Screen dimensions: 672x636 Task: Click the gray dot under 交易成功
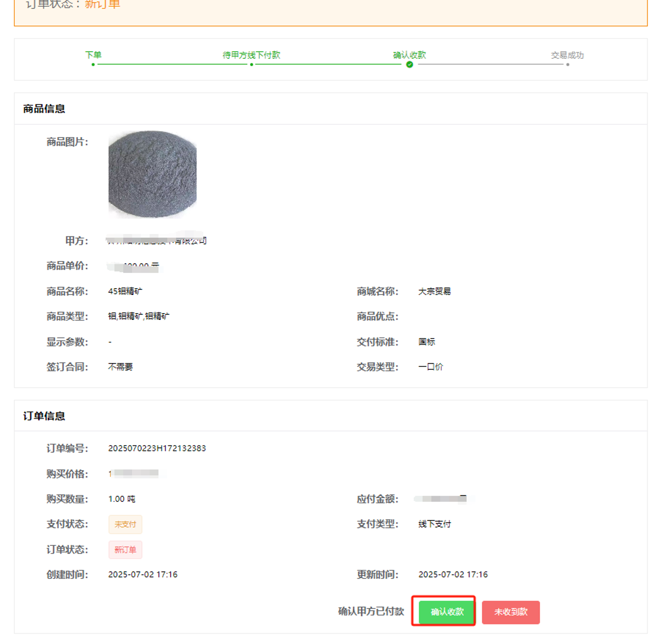click(567, 65)
